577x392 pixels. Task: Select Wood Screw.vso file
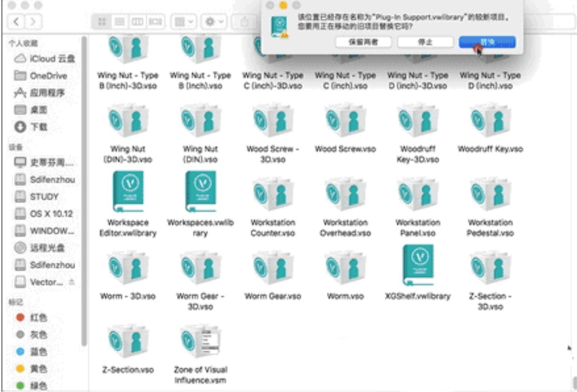[345, 129]
